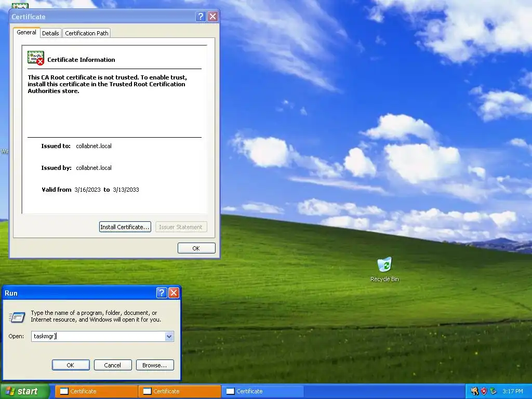Screen dimensions: 532x399
Task: Click the 3:17 PM taskbar clock
Action: (513, 391)
